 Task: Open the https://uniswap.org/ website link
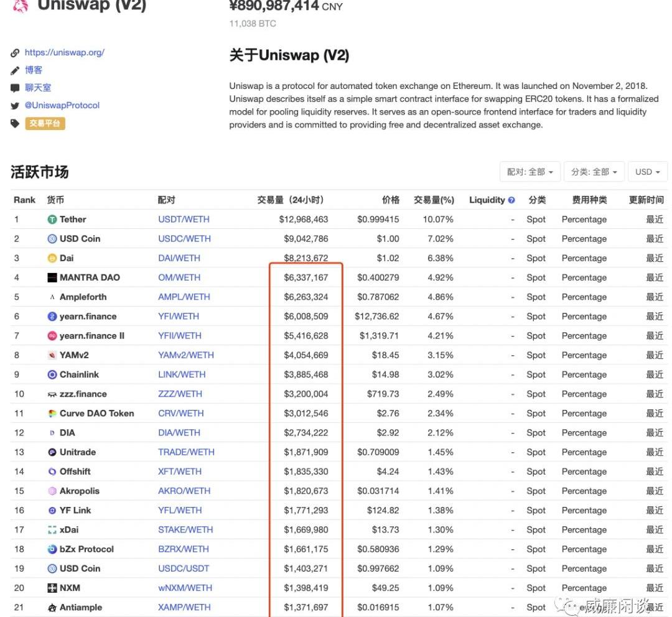point(64,53)
